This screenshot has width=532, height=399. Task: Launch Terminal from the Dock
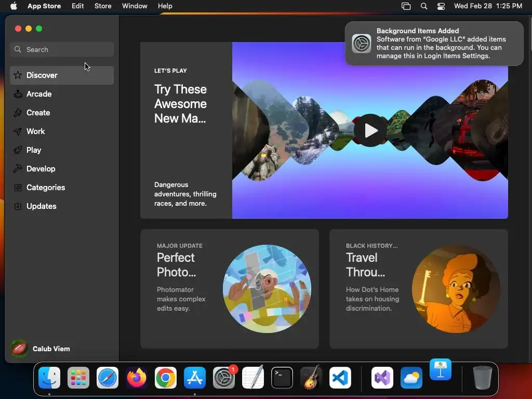point(282,378)
